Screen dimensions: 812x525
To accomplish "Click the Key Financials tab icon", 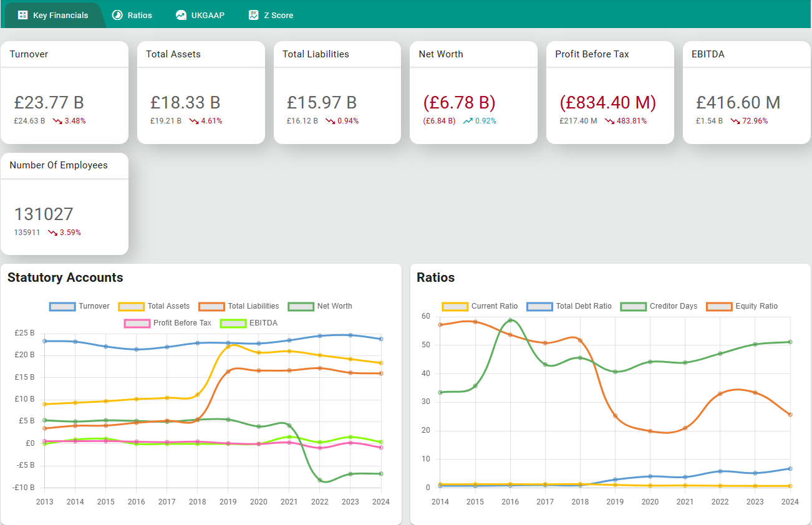I will click(x=23, y=15).
